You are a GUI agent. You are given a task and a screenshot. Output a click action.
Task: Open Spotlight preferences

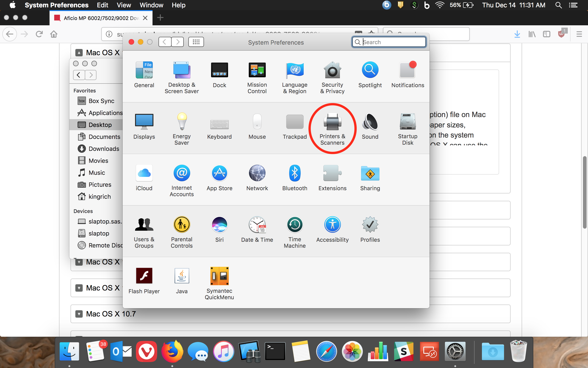click(370, 75)
